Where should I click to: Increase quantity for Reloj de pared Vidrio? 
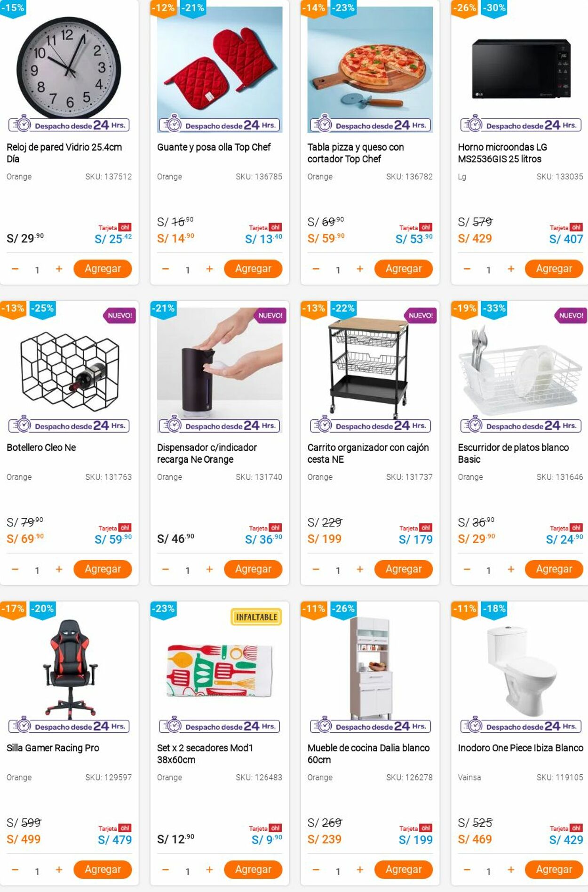[x=59, y=269]
